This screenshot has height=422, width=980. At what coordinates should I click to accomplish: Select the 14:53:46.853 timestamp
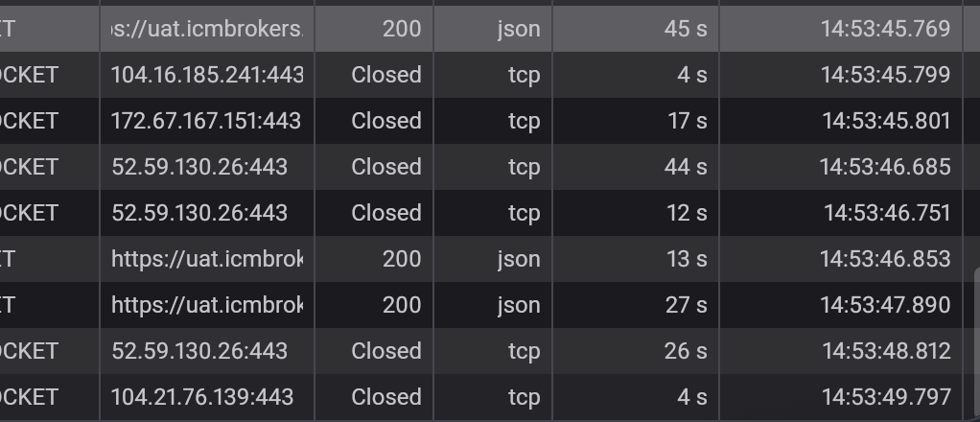click(x=885, y=259)
